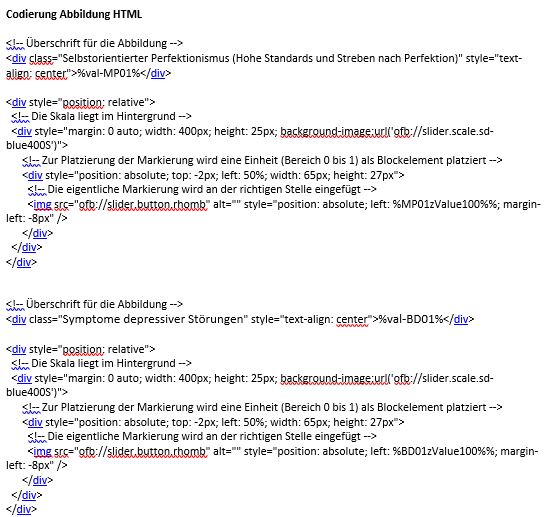Click the second 'Überschrift für die Abbildung' comment

(94, 304)
